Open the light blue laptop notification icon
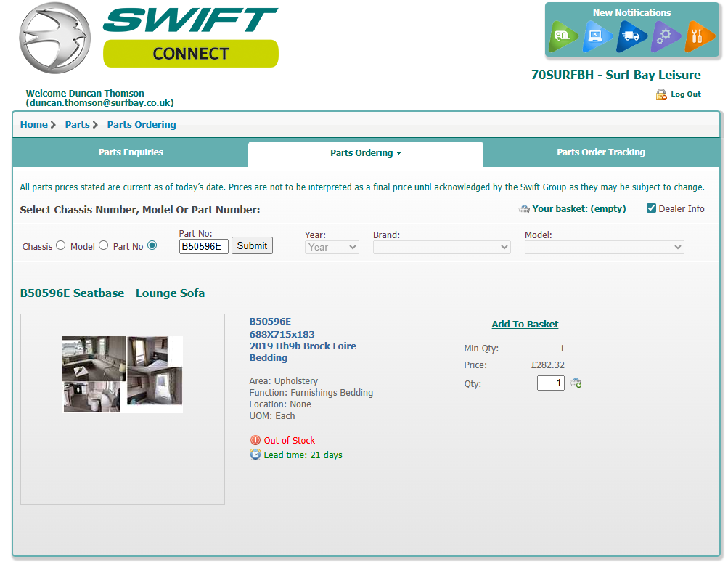 coord(597,36)
